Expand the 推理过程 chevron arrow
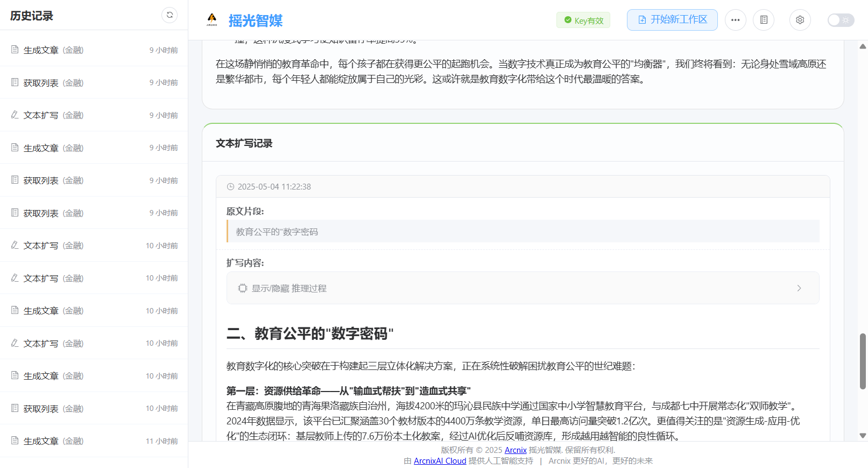Screen dimensions: 868x468 pos(799,289)
